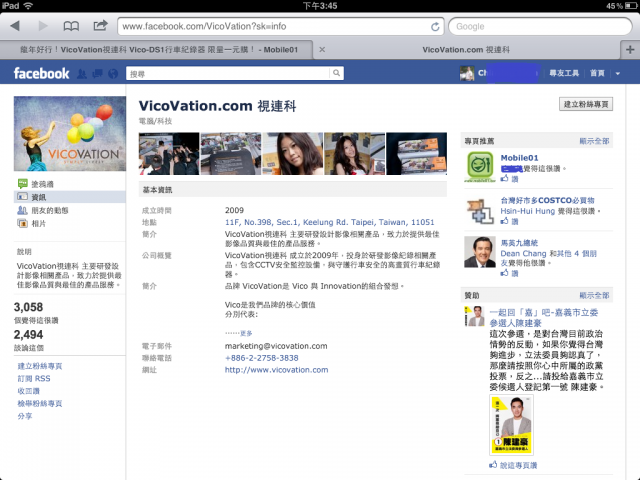The height and width of the screenshot is (480, 640).
Task: Open http://www.vicovation.com website link
Action: pos(276,370)
